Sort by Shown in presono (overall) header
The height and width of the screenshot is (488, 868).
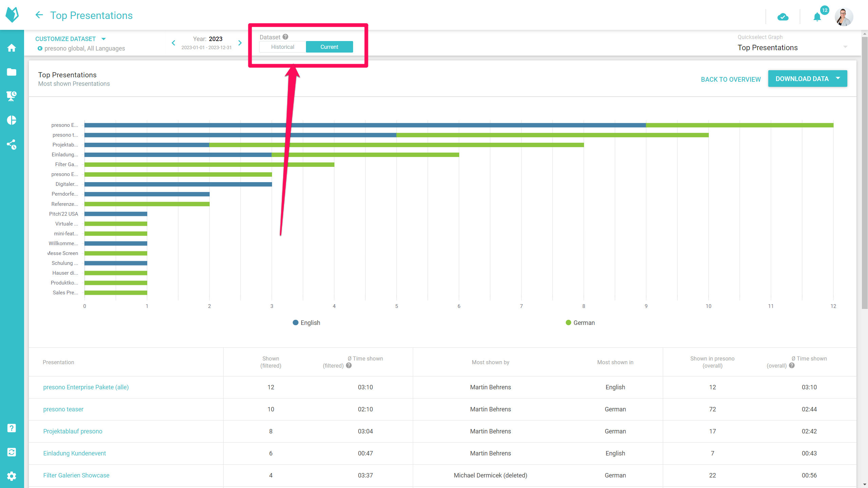click(712, 362)
